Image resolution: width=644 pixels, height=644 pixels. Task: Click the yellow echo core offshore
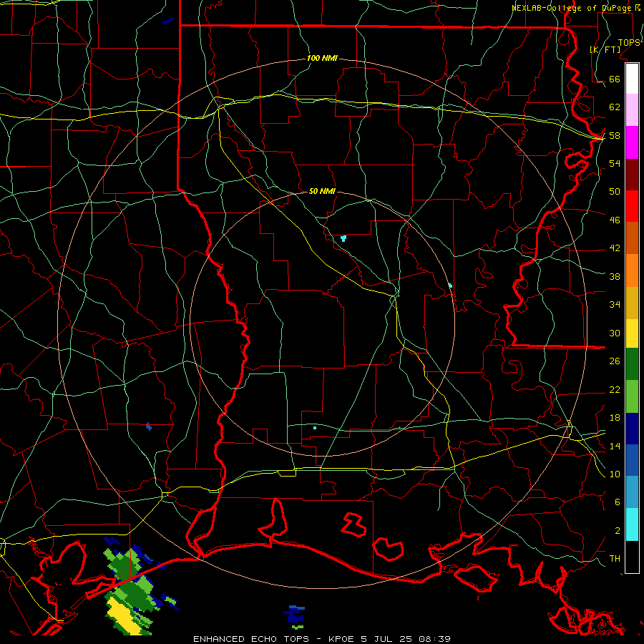pyautogui.click(x=124, y=616)
